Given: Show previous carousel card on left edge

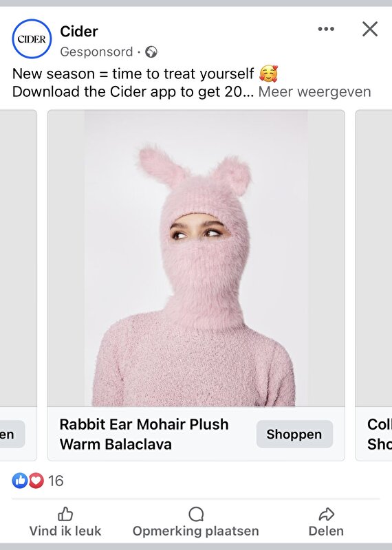Looking at the screenshot, I should point(19,285).
